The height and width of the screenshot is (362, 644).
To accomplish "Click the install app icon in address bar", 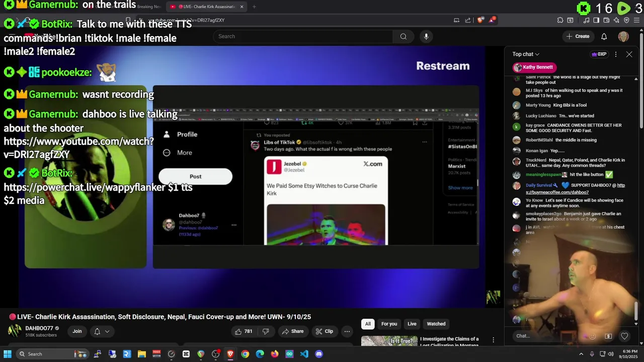I will click(x=456, y=20).
